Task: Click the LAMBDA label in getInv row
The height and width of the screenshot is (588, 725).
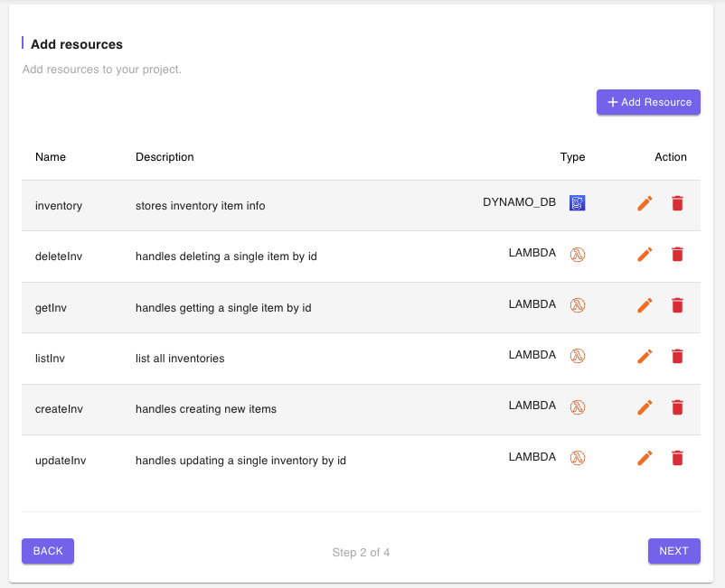Action: click(532, 304)
